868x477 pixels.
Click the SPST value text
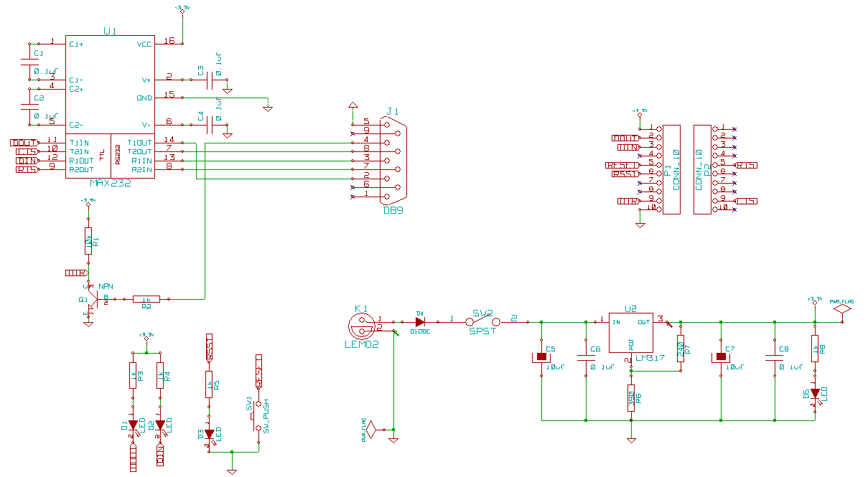482,331
